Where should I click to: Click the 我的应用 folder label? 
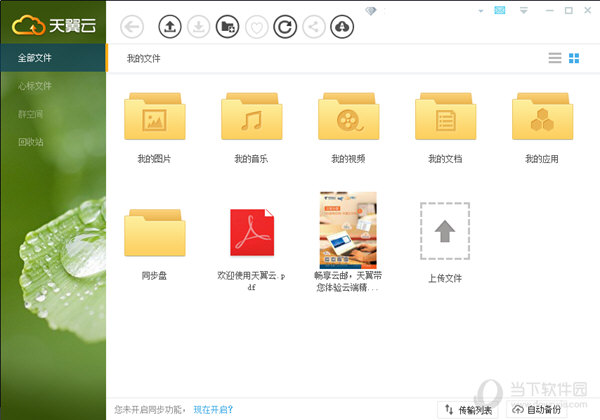[x=542, y=159]
